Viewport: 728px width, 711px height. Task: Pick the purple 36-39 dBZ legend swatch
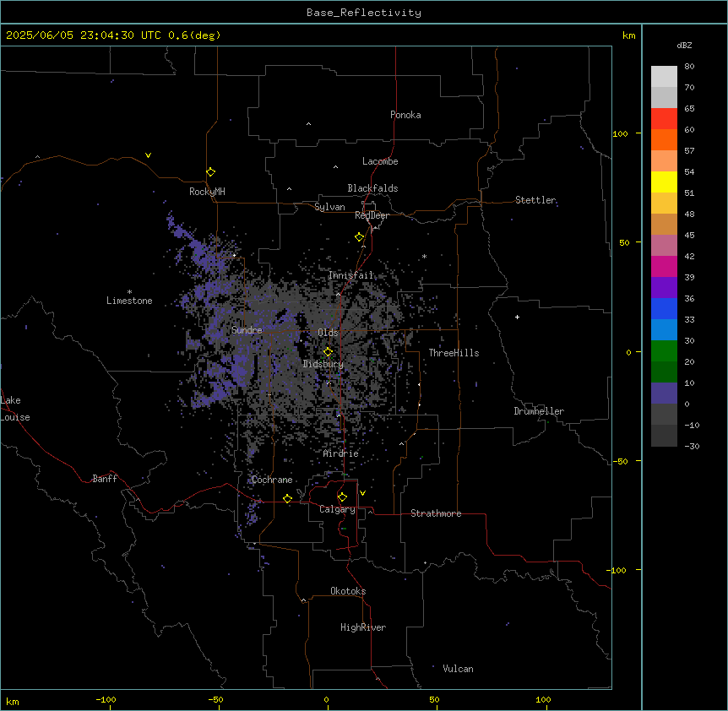[664, 287]
